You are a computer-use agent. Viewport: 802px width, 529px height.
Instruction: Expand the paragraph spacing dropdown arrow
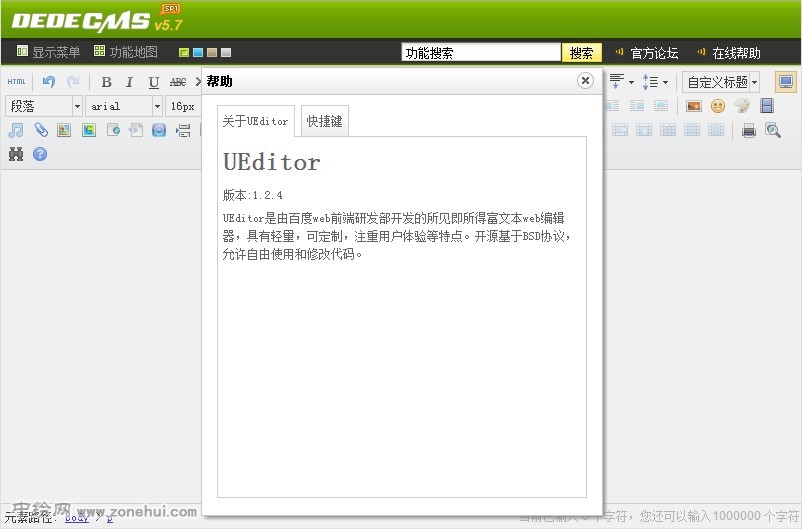tap(631, 82)
